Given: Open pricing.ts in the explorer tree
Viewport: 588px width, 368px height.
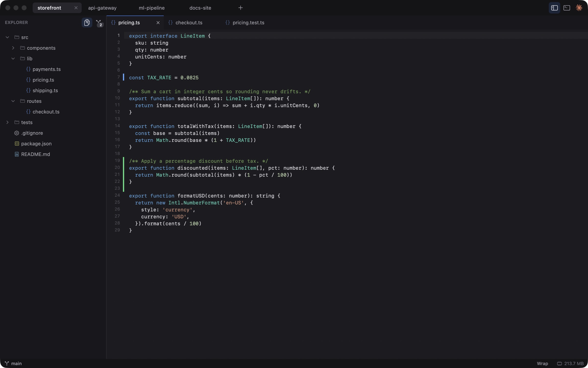Looking at the screenshot, I should pos(43,80).
